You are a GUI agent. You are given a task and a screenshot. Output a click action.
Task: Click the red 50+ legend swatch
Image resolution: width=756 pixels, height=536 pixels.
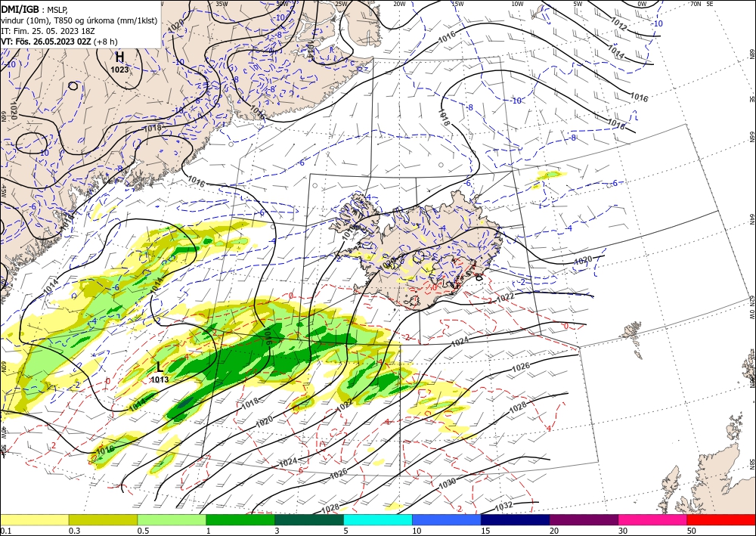click(721, 519)
